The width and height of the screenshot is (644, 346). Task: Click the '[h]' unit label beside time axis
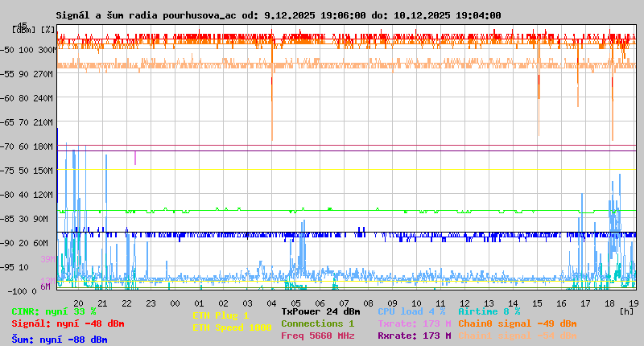626,310
